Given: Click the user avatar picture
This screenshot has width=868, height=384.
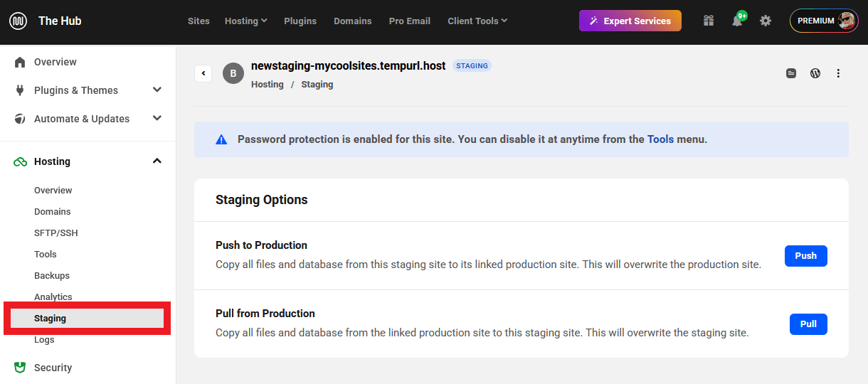Looking at the screenshot, I should coord(847,21).
